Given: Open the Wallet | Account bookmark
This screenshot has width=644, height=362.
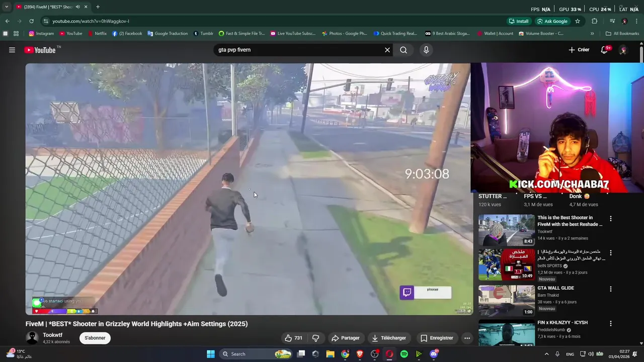Looking at the screenshot, I should tap(494, 34).
